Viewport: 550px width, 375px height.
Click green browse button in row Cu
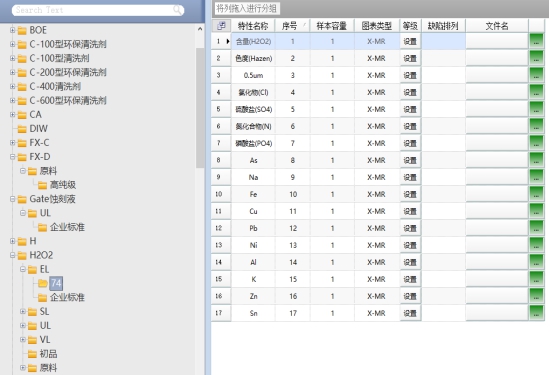coord(536,211)
